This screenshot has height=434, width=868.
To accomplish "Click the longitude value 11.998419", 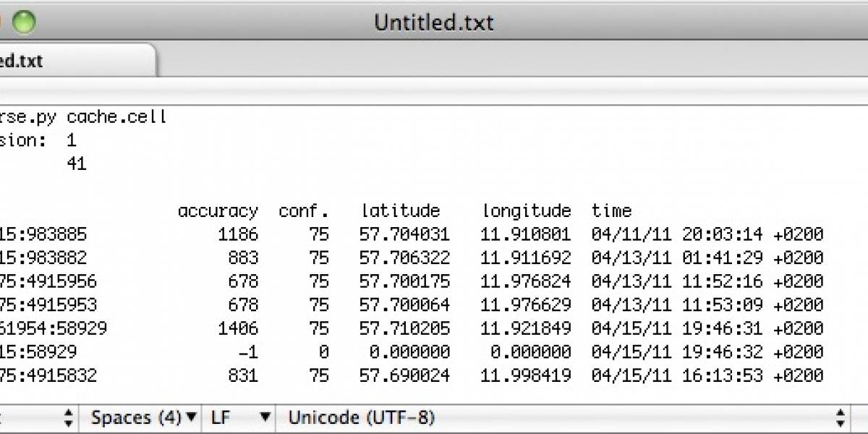I will click(x=526, y=375).
